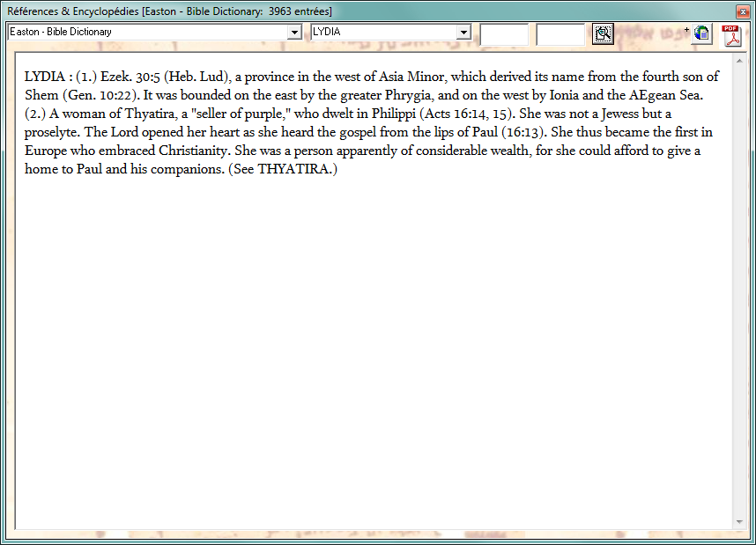Click the window title 'Références & Encyclopédies'
This screenshot has height=545, width=756.
pyautogui.click(x=73, y=11)
